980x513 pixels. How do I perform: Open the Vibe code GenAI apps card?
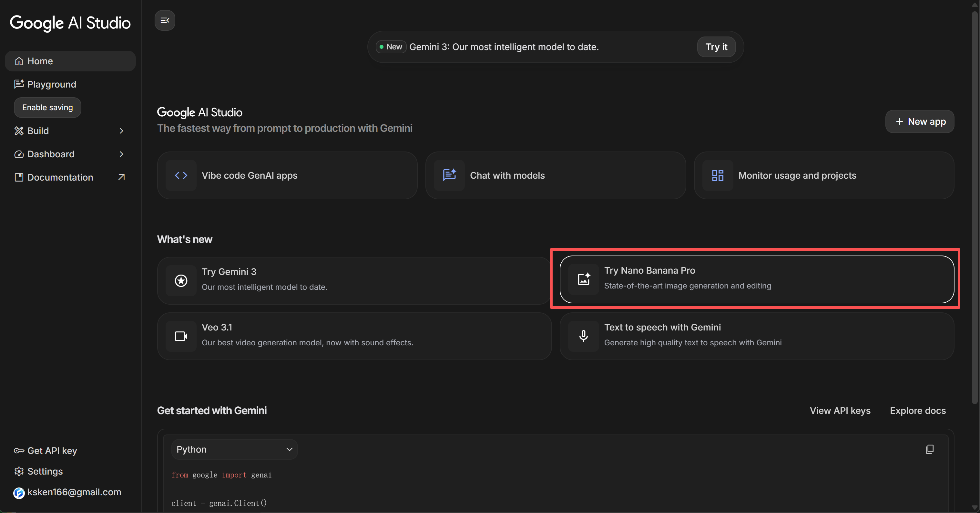pyautogui.click(x=287, y=175)
